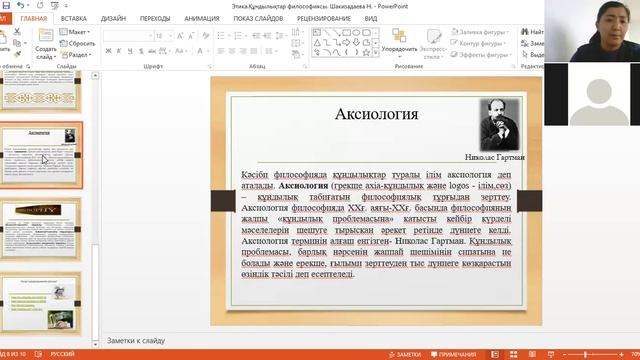640x360 pixels.
Task: Apply Italic (К) formatting
Action: pos(119,51)
